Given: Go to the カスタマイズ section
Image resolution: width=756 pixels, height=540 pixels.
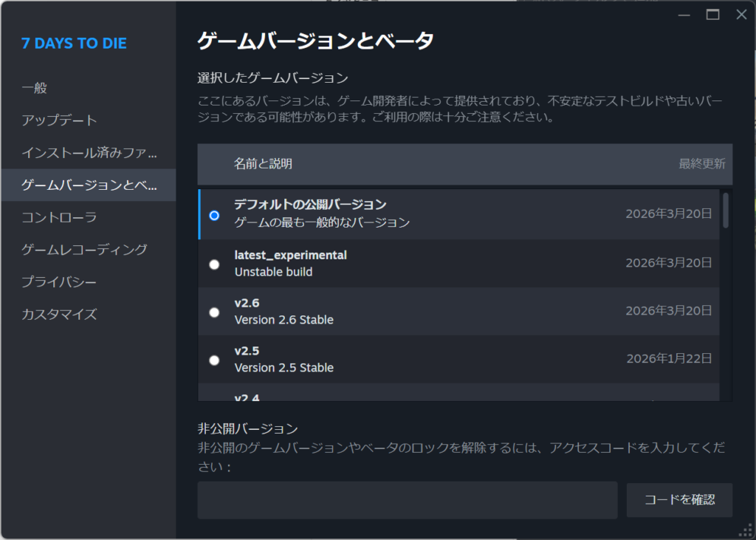Looking at the screenshot, I should 60,315.
